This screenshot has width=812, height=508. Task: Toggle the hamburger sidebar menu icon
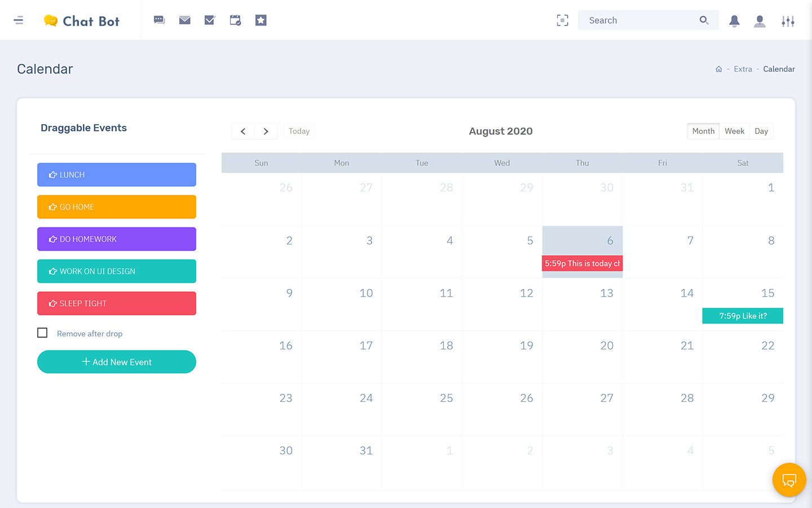coord(19,20)
